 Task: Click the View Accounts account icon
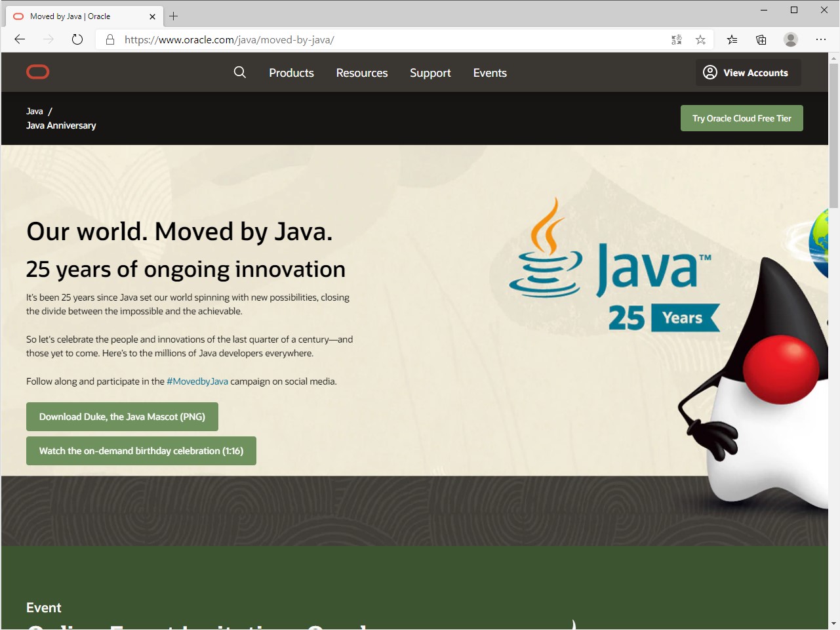click(710, 72)
